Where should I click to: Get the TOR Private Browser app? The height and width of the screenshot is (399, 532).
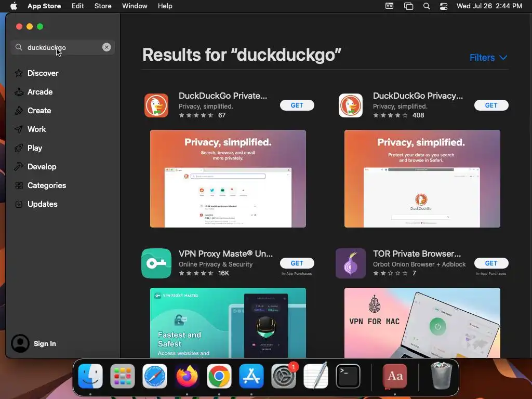(491, 263)
